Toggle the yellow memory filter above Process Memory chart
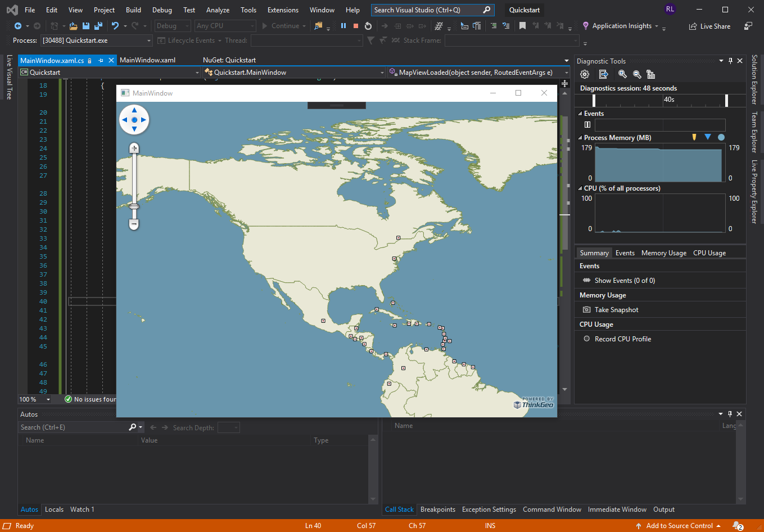The width and height of the screenshot is (764, 532). click(x=694, y=137)
